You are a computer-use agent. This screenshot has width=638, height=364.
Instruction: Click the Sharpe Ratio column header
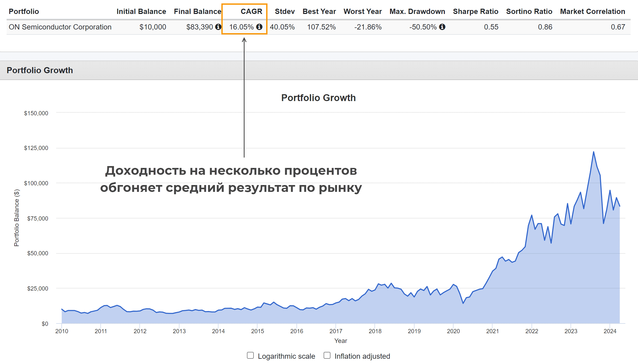pos(475,12)
